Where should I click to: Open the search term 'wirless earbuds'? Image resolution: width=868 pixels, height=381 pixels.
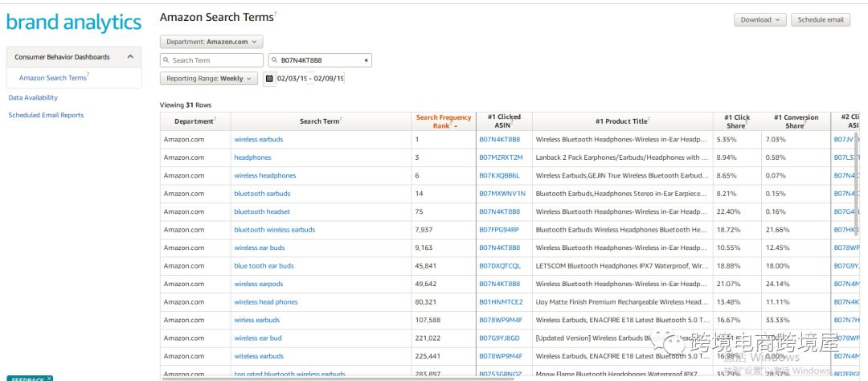click(x=257, y=320)
